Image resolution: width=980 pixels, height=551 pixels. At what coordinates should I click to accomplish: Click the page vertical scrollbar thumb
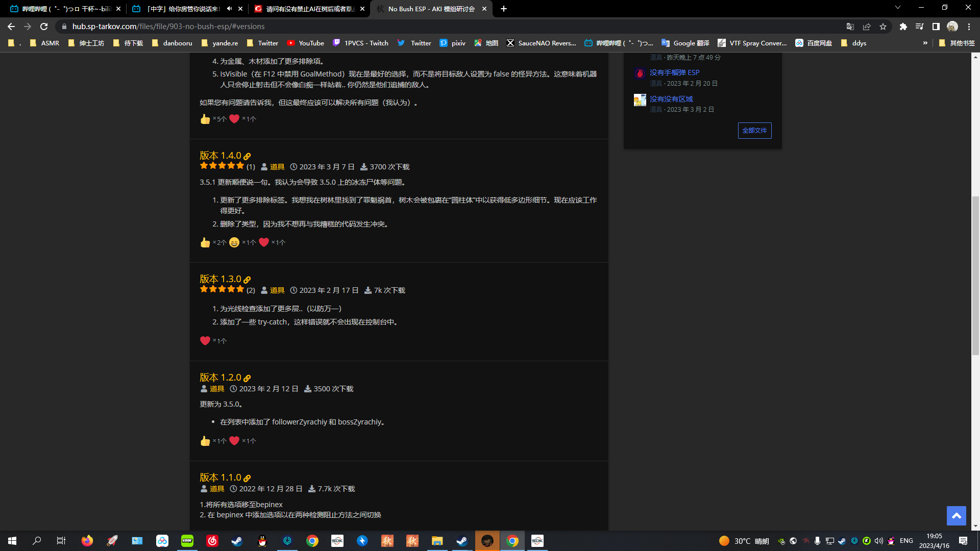tap(975, 275)
